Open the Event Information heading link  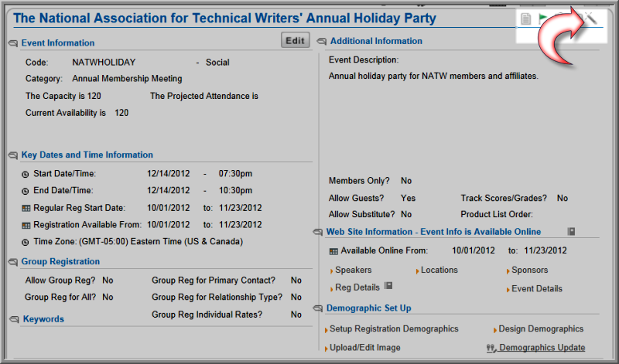58,43
